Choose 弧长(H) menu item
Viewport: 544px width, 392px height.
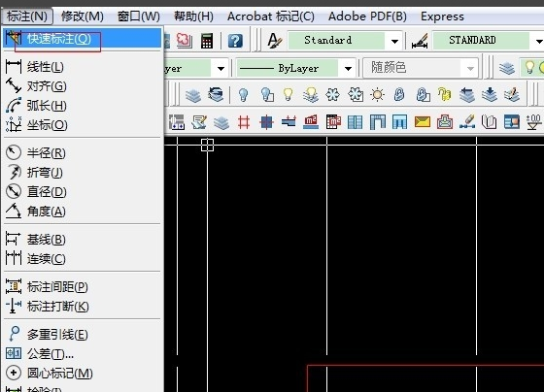click(83, 106)
